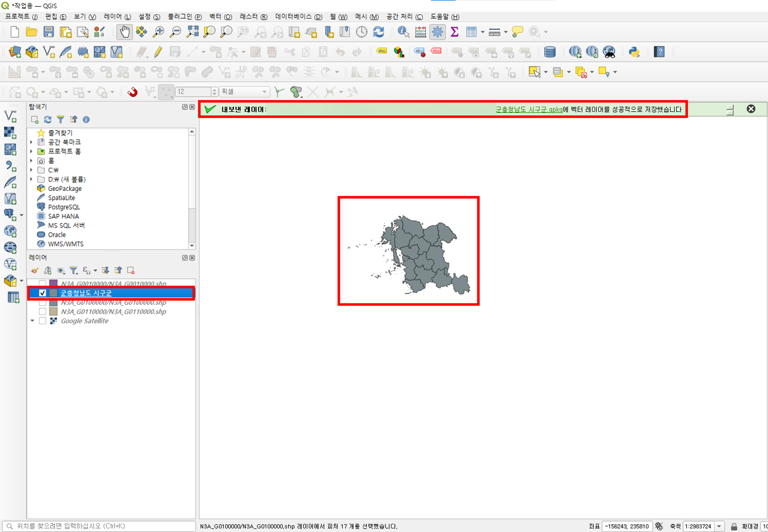Open the 레이어 menu
768x532 pixels.
117,17
